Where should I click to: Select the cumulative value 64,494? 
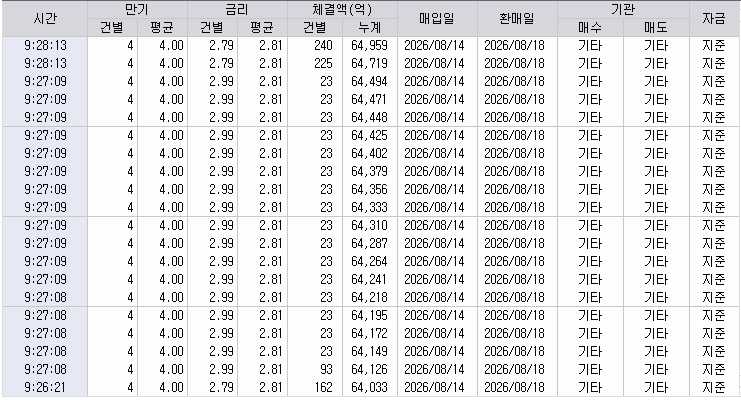[x=369, y=82]
